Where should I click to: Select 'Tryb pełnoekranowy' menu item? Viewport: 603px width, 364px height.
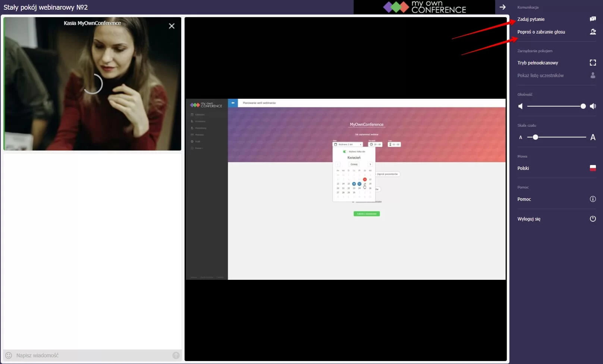(x=537, y=63)
